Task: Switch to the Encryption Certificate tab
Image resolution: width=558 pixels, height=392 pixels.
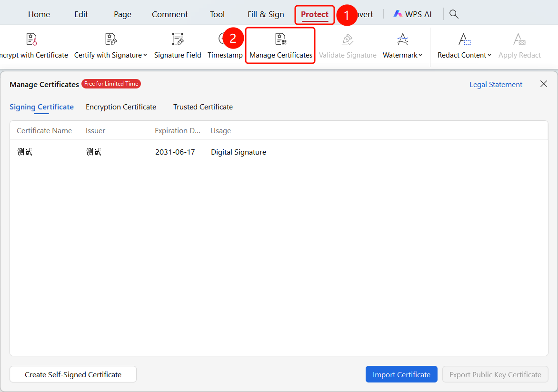Action: click(121, 107)
